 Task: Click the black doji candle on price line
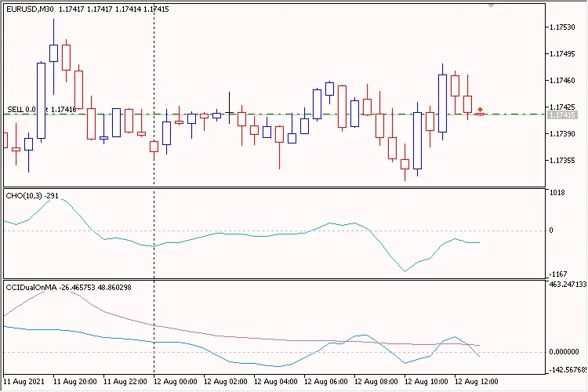point(230,112)
